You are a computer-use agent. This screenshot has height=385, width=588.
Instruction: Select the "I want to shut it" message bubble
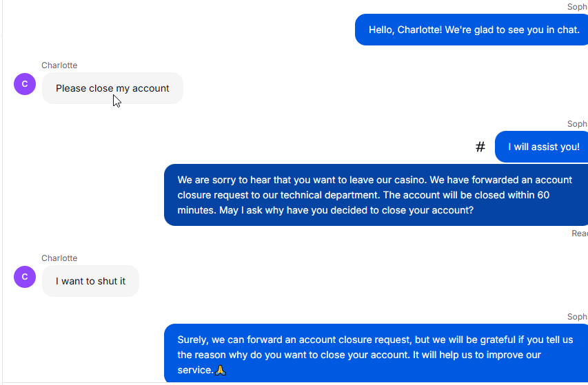(90, 281)
